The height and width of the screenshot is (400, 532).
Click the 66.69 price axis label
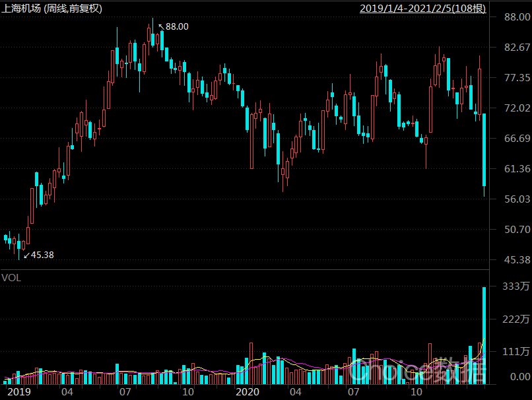(512, 139)
